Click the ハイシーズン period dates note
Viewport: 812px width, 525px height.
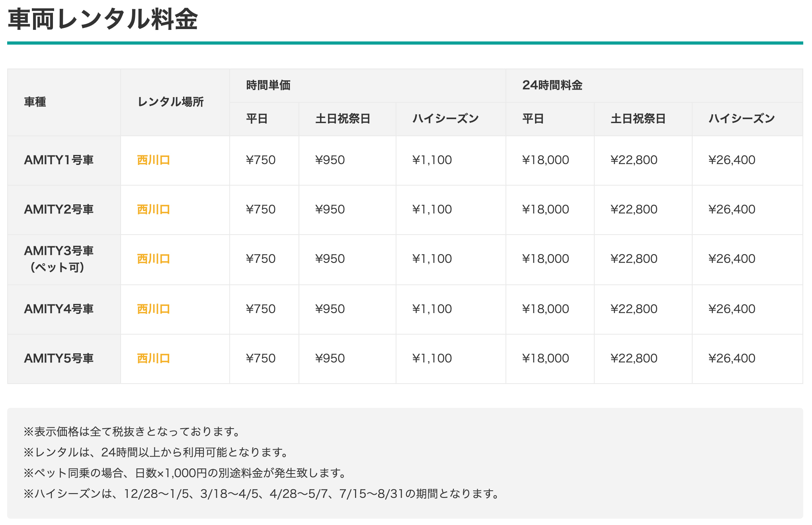[262, 494]
